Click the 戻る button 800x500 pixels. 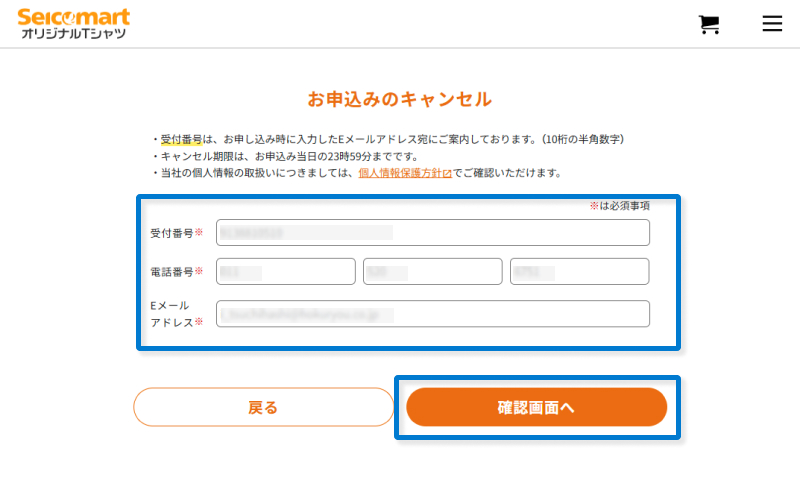[263, 407]
